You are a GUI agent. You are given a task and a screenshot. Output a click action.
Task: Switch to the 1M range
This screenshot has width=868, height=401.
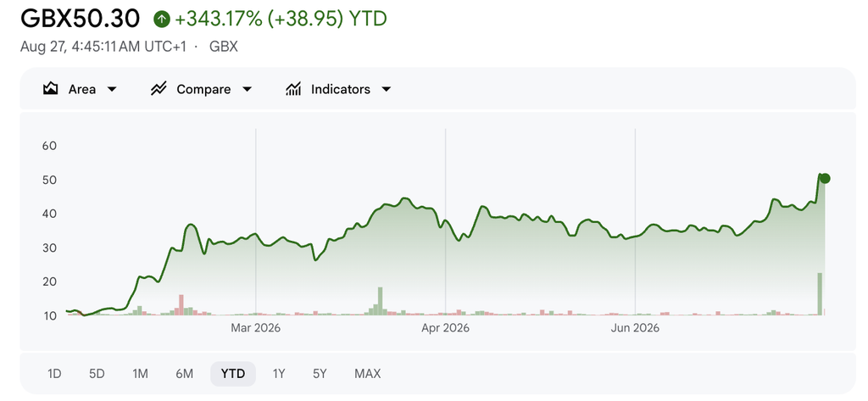140,374
